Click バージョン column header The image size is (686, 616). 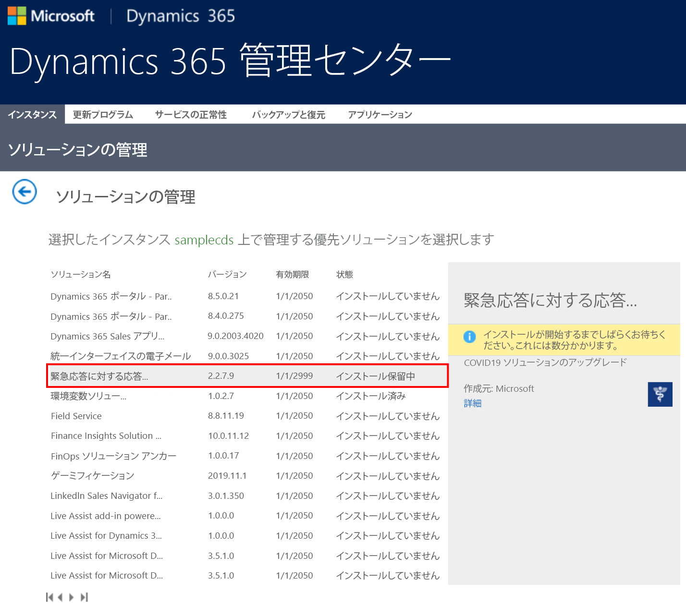coord(227,275)
